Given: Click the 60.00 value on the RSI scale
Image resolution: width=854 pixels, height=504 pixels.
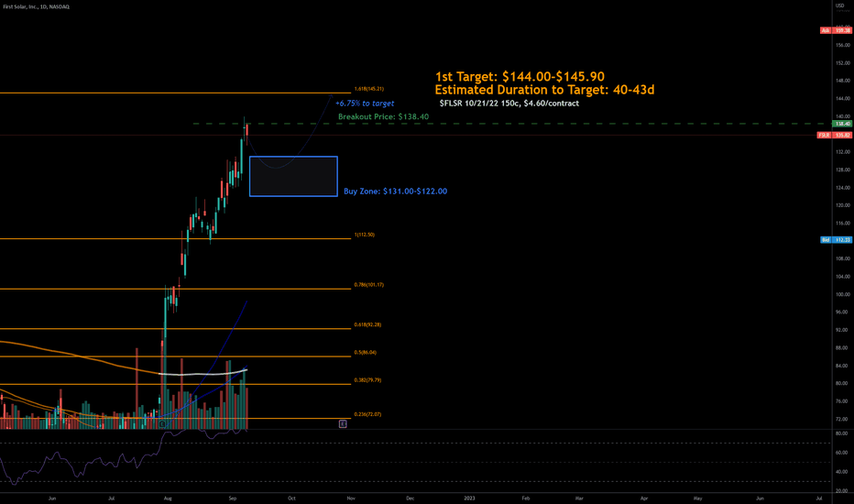Looking at the screenshot, I should click(x=843, y=453).
